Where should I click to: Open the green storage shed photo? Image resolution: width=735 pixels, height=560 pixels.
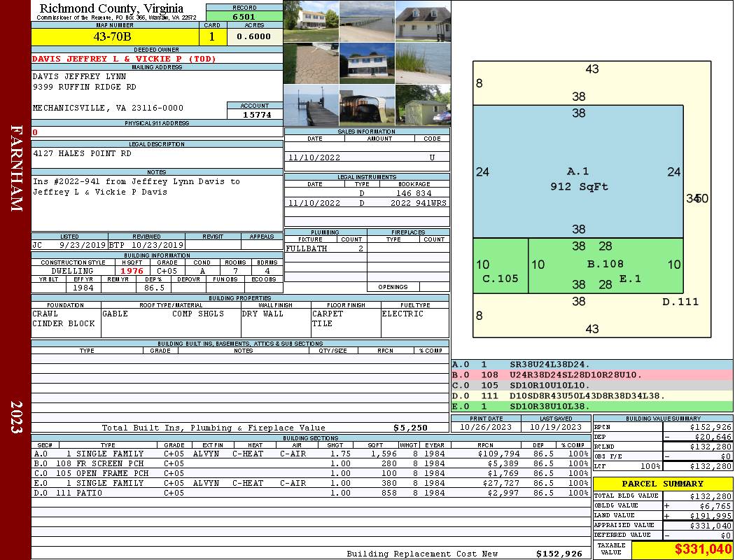point(423,105)
